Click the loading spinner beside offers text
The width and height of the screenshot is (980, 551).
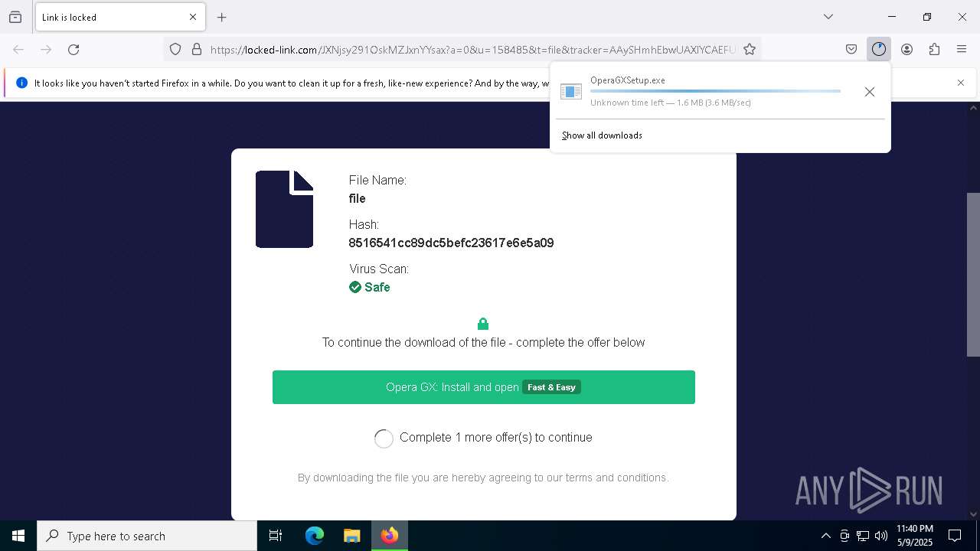(384, 439)
